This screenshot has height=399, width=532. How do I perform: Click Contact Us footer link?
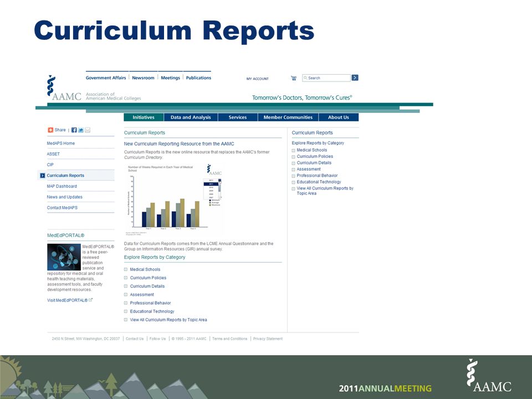pyautogui.click(x=135, y=339)
